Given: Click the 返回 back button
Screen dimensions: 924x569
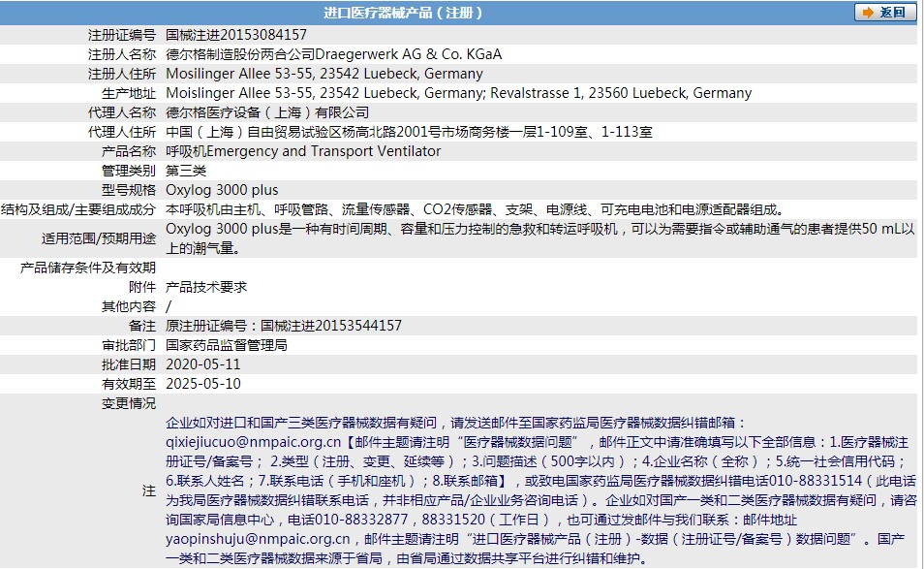Looking at the screenshot, I should click(884, 12).
